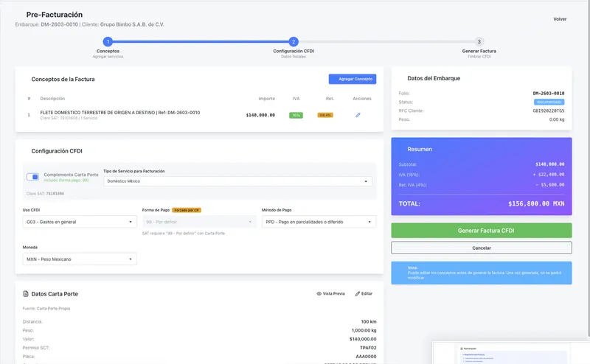
Task: Open the Método de Pago dropdown
Action: tap(319, 222)
